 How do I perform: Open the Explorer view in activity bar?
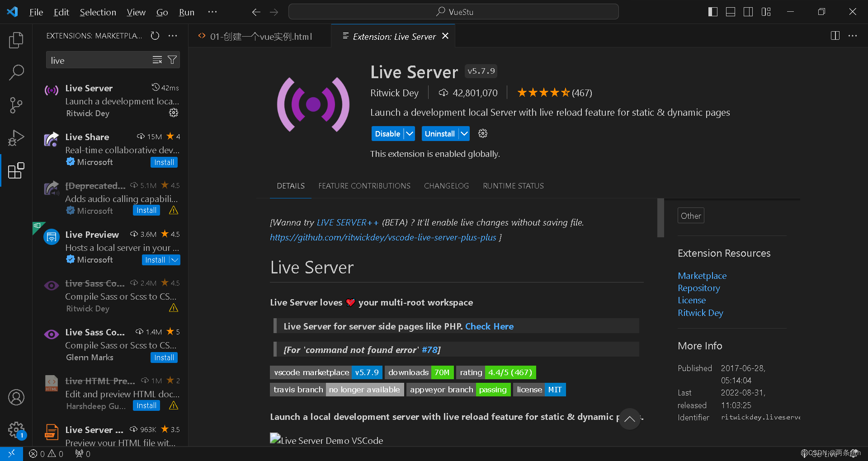pyautogui.click(x=16, y=40)
